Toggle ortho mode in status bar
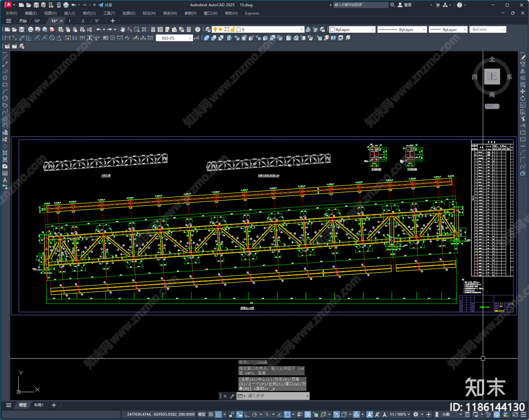529x420 pixels. click(247, 414)
